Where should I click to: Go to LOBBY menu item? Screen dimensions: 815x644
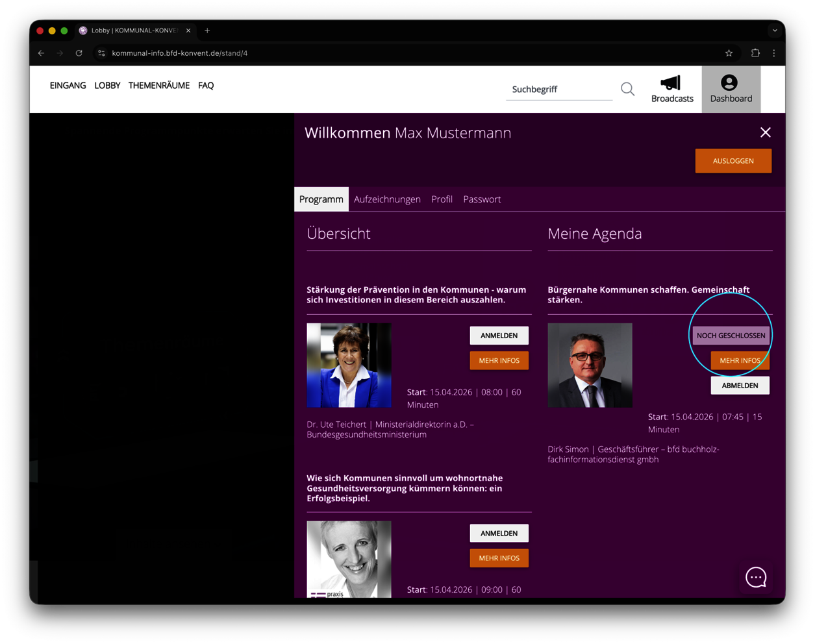[107, 86]
